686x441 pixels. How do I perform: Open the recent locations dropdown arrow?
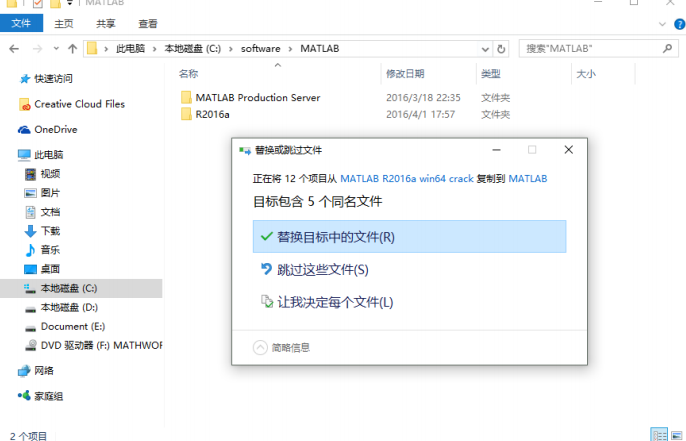(x=56, y=49)
